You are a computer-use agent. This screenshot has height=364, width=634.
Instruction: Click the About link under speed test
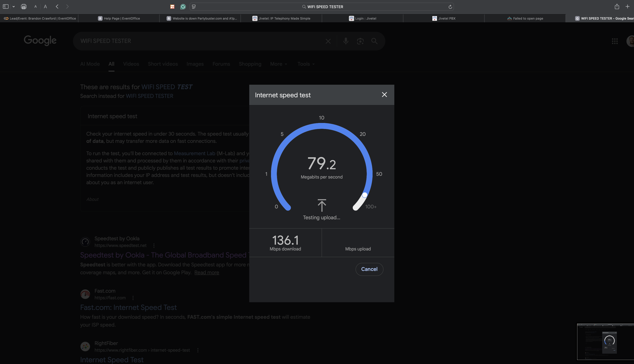[x=92, y=199]
